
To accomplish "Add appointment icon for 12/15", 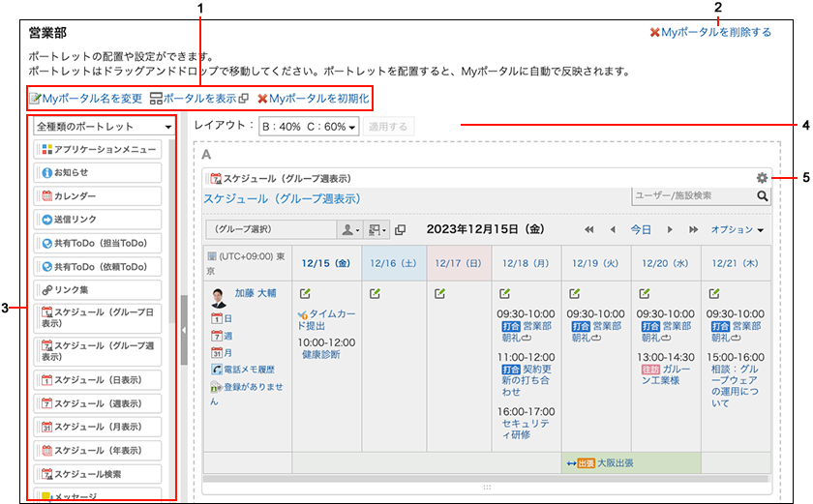I will click(x=306, y=293).
